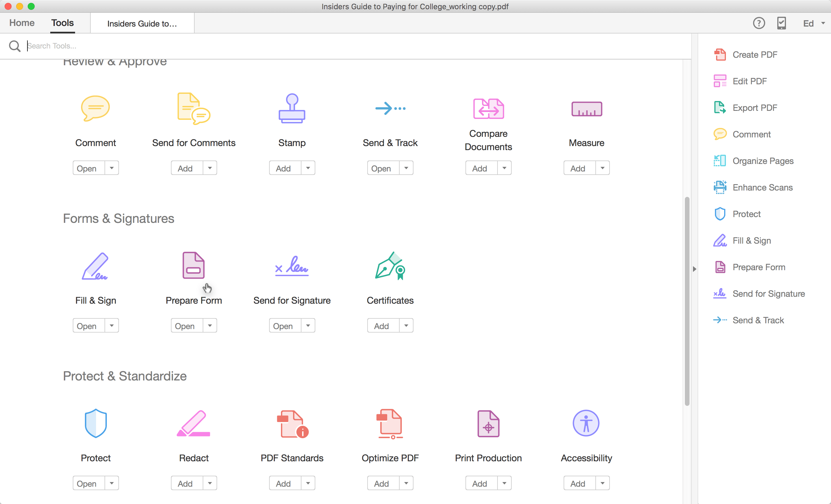This screenshot has width=831, height=504.
Task: Click the Accessibility person icon
Action: tap(586, 423)
